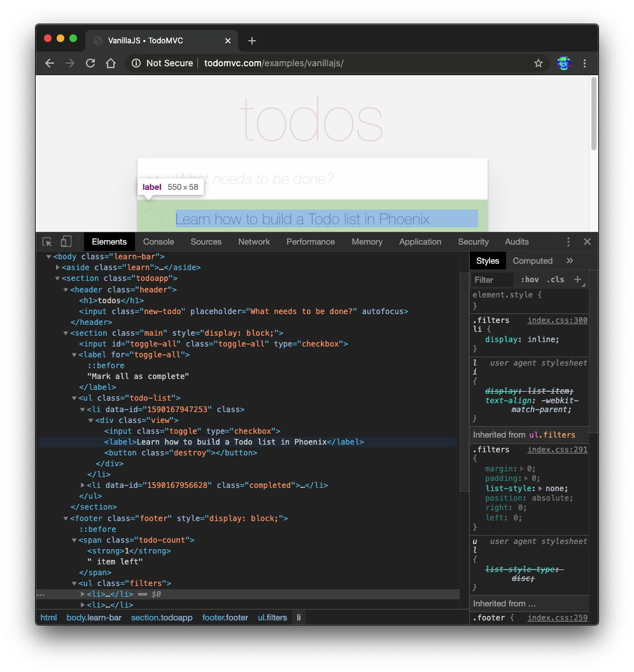
Task: Expand the aside class="learn" node
Action: click(58, 268)
